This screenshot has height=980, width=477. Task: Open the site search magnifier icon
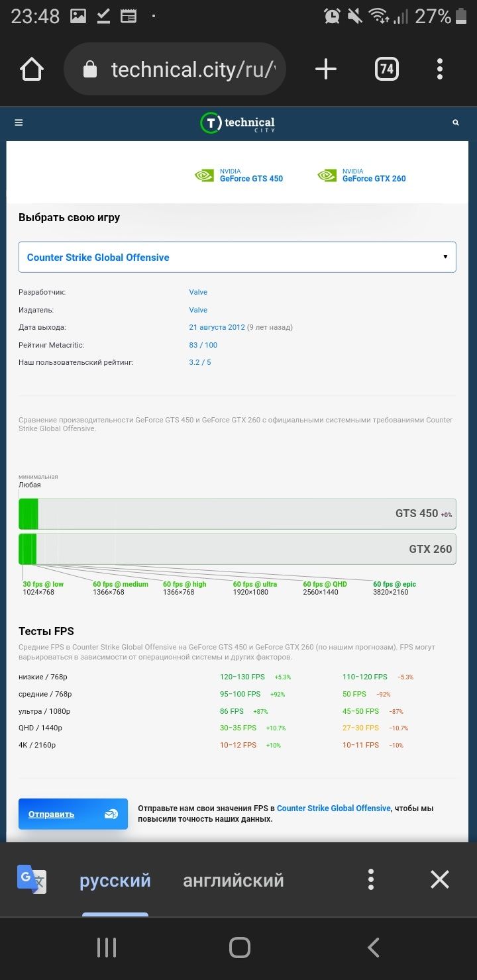456,122
